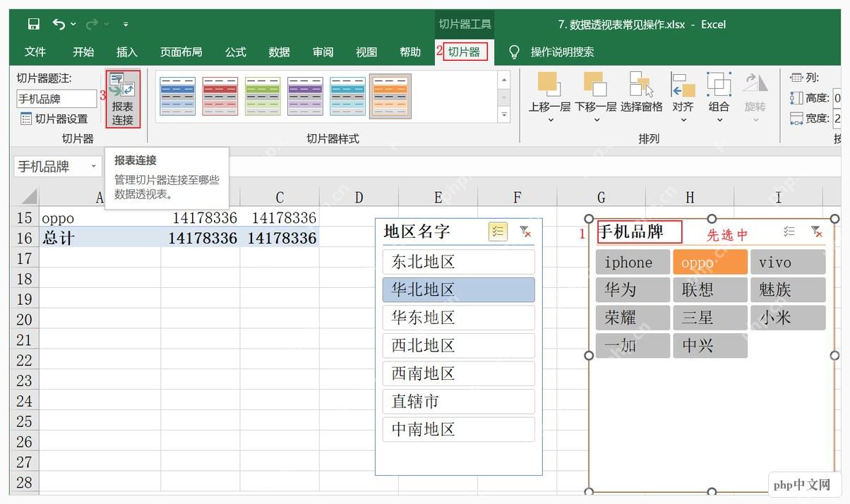Viewport: 850px width, 504px height.
Task: Apply the green slicer style
Action: pyautogui.click(x=263, y=97)
